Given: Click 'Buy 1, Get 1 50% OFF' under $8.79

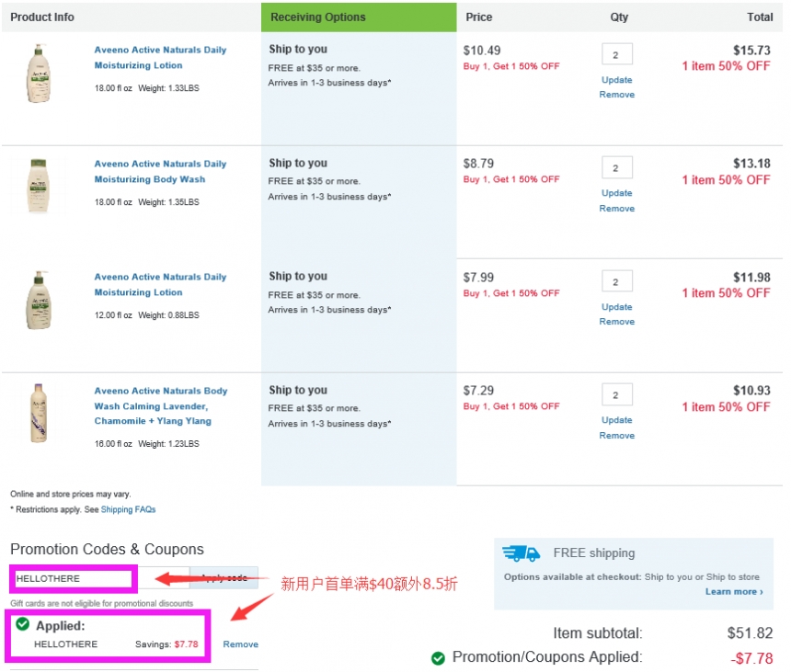Looking at the screenshot, I should [511, 179].
